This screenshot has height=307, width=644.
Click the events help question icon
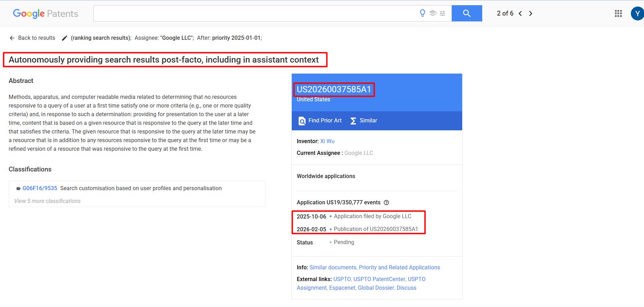[386, 203]
